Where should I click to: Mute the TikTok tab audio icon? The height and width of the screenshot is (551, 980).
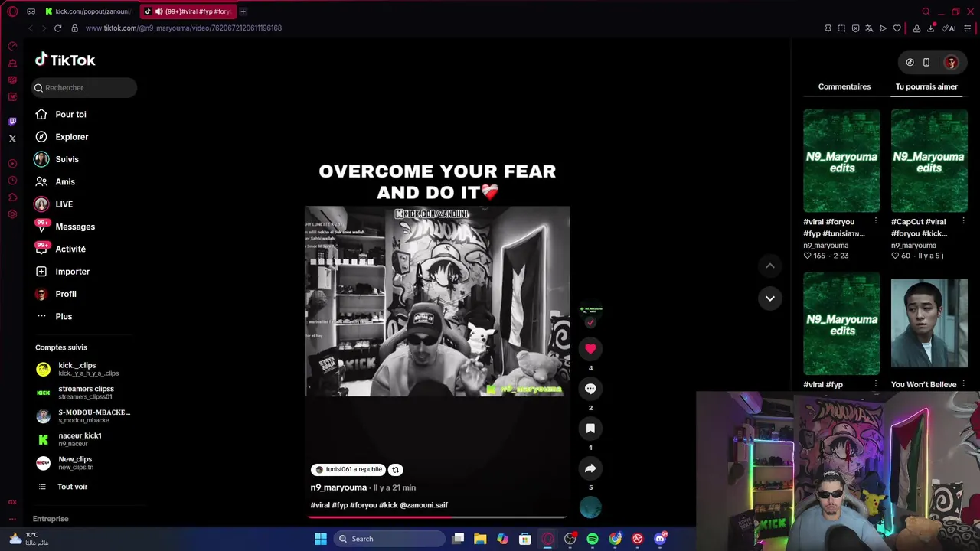158,11
